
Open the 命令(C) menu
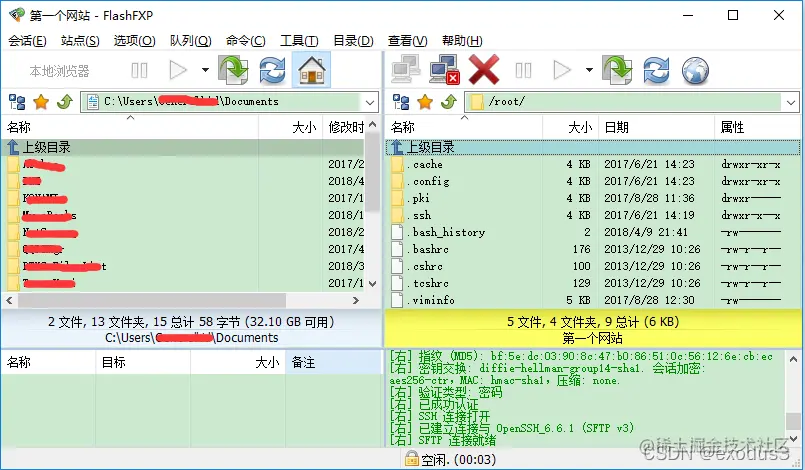245,41
